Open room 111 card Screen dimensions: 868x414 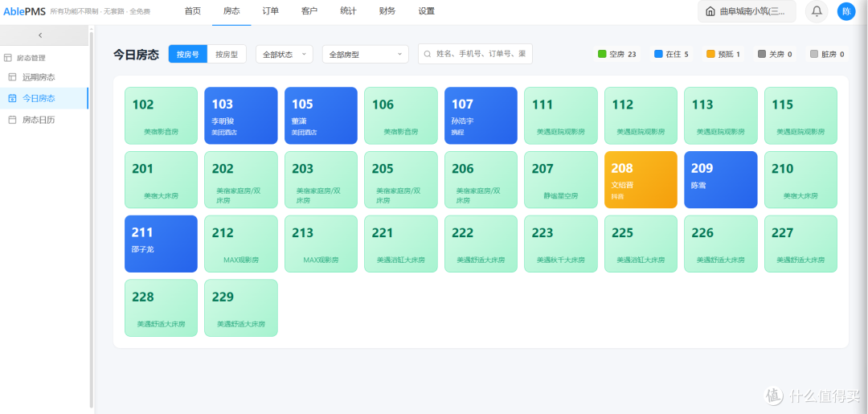click(x=561, y=116)
